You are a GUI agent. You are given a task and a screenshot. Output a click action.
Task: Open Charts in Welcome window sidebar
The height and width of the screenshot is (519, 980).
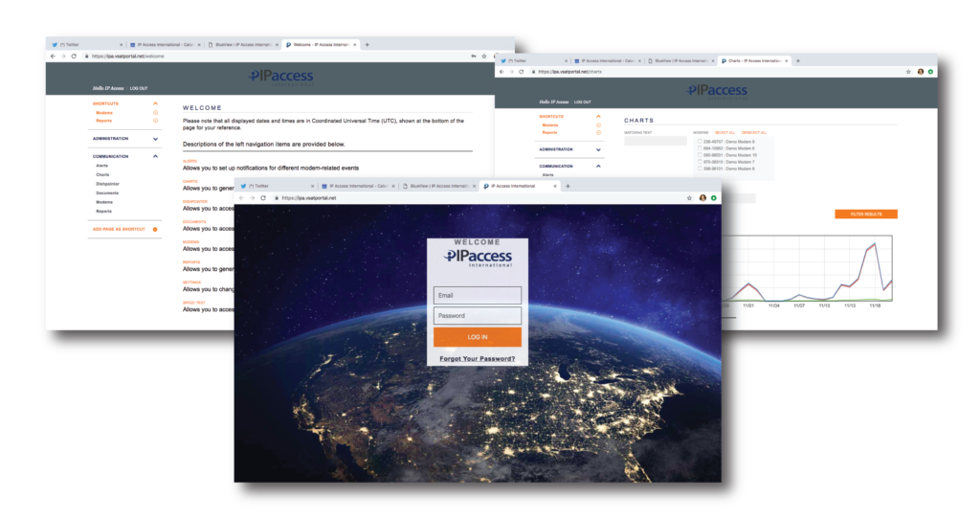click(102, 174)
